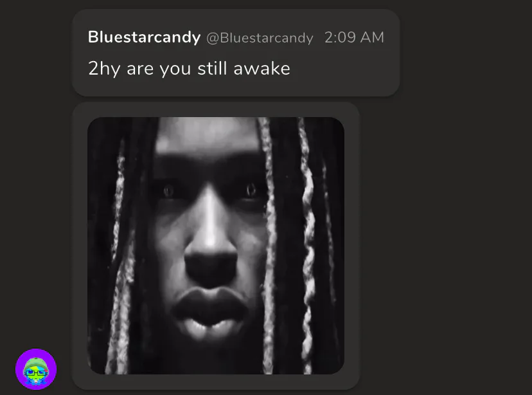Click the word "2hy" in the message
532x395 pixels.
[104, 69]
